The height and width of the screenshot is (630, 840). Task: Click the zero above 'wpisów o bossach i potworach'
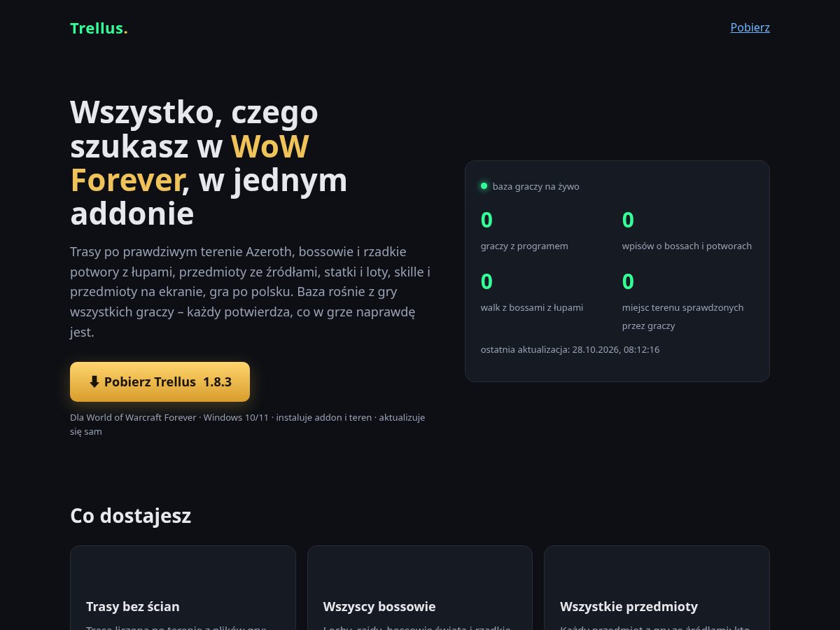(628, 220)
